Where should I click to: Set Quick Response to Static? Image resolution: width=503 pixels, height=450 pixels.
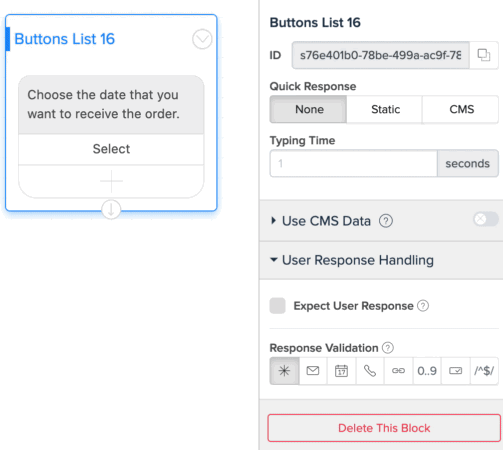click(385, 109)
